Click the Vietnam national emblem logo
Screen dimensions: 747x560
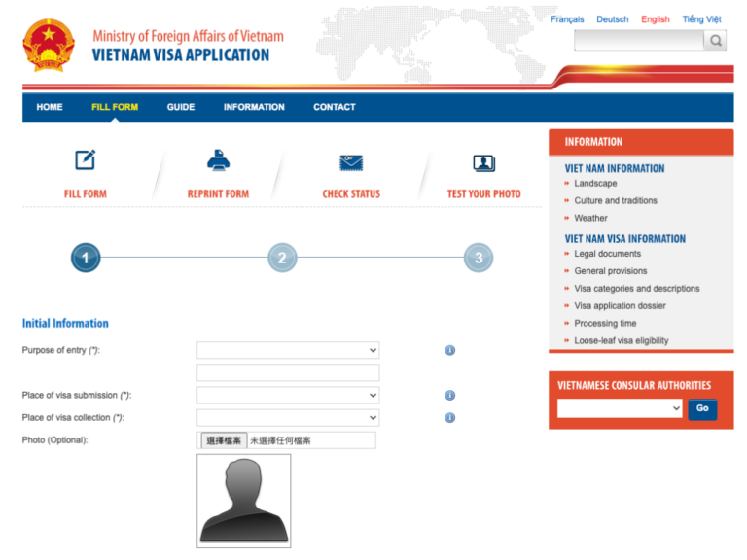click(x=49, y=46)
